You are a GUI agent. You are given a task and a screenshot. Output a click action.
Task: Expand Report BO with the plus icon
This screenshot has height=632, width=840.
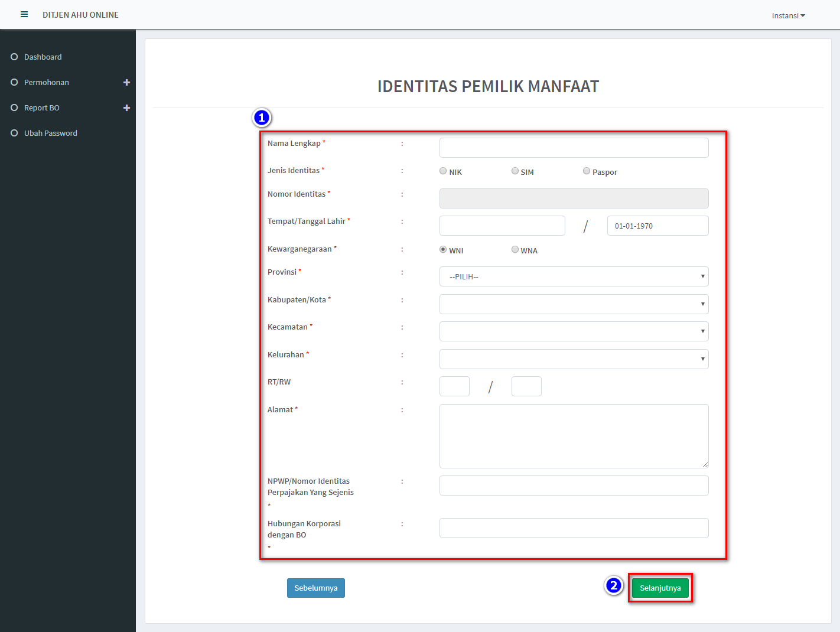click(126, 108)
